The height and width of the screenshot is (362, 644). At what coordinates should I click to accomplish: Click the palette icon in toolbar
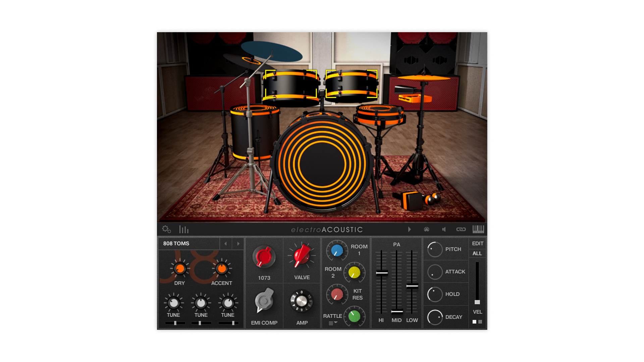(426, 230)
